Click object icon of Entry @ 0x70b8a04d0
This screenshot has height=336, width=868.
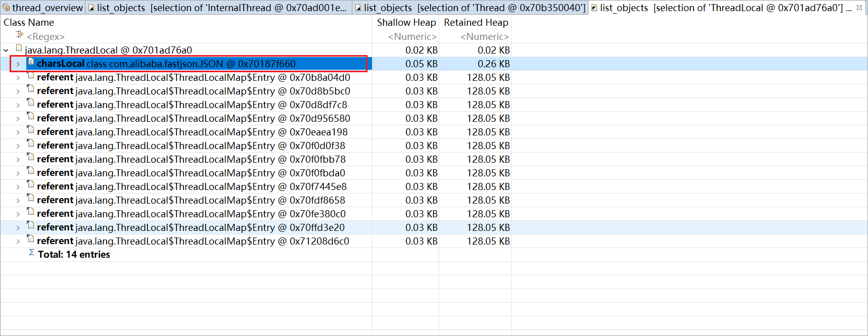(31, 75)
